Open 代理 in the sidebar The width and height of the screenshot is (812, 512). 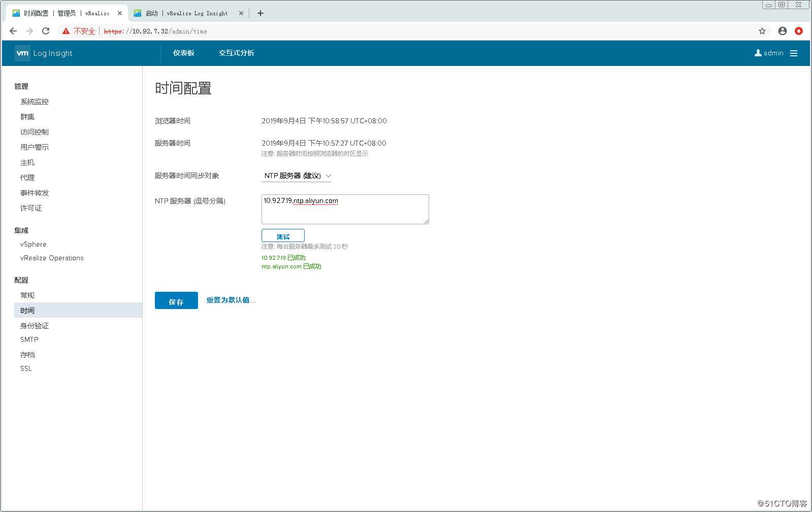click(x=27, y=178)
